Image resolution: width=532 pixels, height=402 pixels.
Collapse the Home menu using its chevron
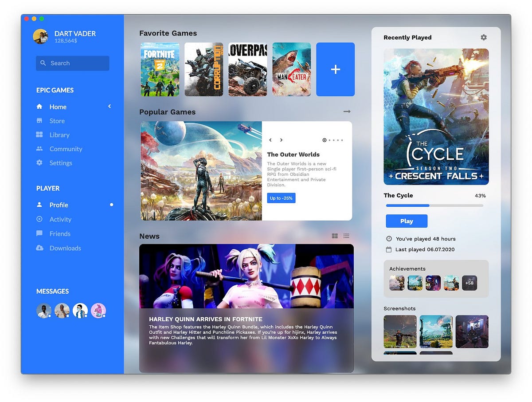click(110, 106)
